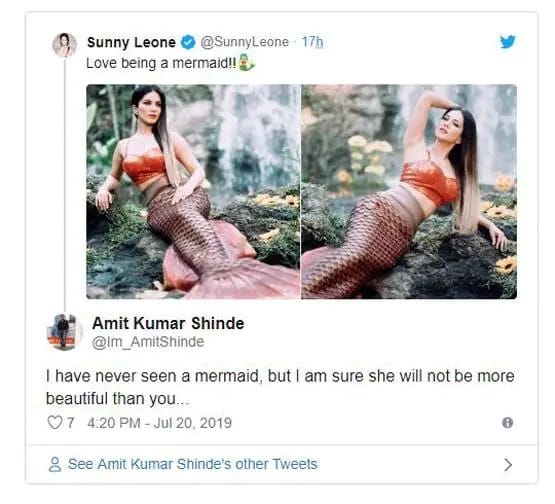Click the Sunny Leone display name
Viewport: 555px width, 504px height.
(131, 42)
